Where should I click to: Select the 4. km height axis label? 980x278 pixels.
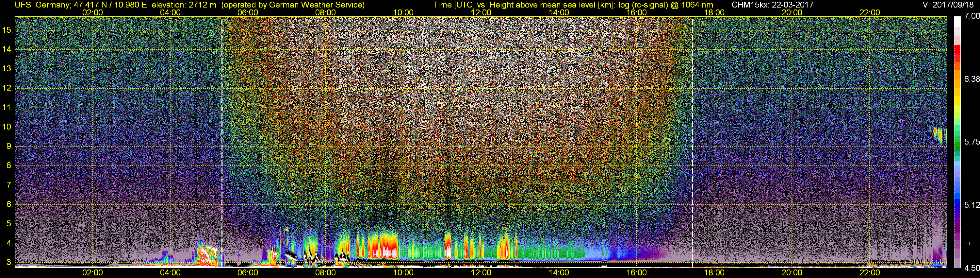[x=10, y=243]
